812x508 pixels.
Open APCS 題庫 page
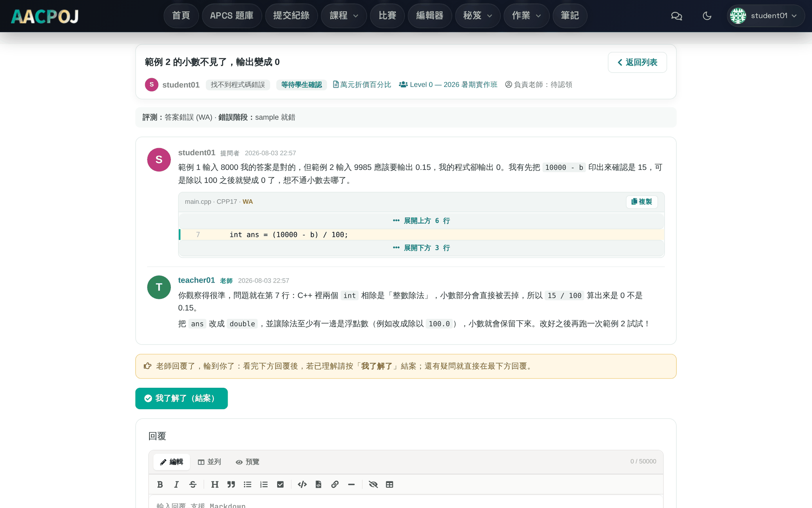[x=232, y=16]
